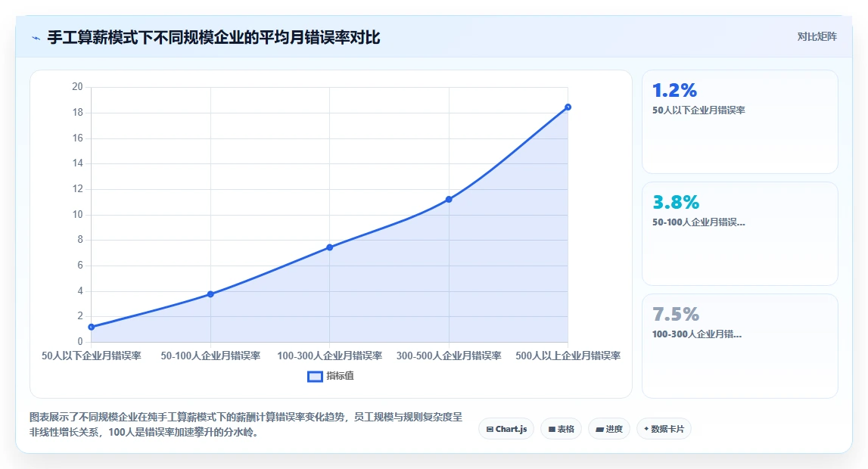Click the 表格 tag icon
This screenshot has width=868, height=469.
[x=552, y=429]
